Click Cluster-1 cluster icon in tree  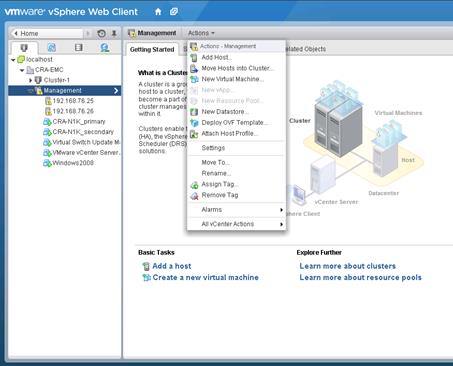click(38, 80)
